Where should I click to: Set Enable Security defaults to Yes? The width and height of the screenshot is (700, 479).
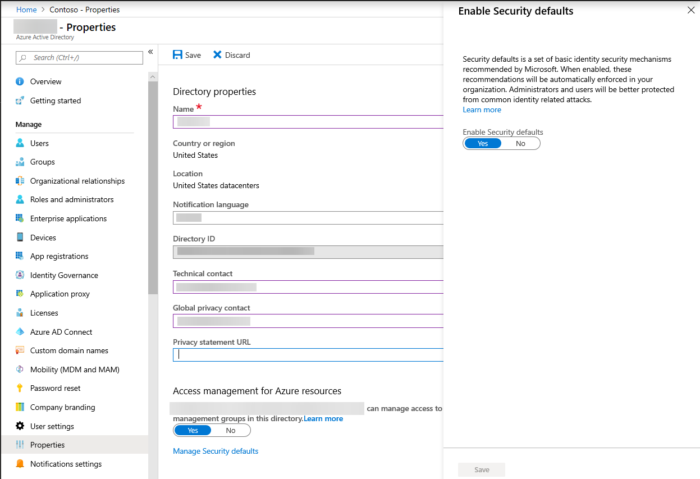pyautogui.click(x=483, y=143)
